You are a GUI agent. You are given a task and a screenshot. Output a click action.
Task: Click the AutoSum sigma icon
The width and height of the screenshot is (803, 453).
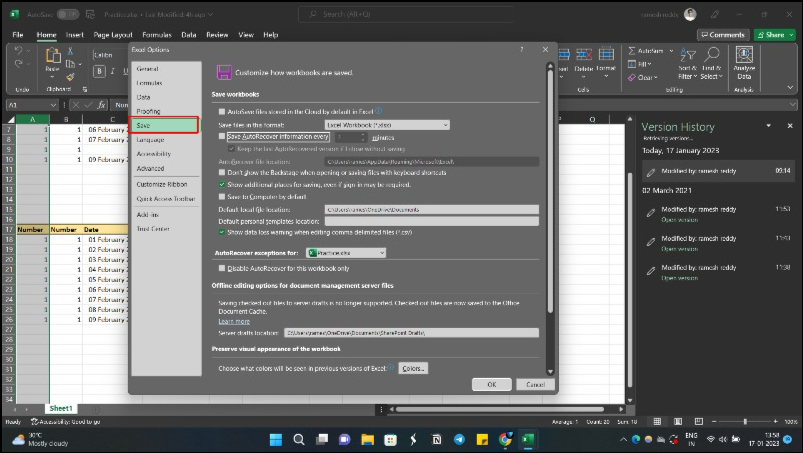point(630,50)
